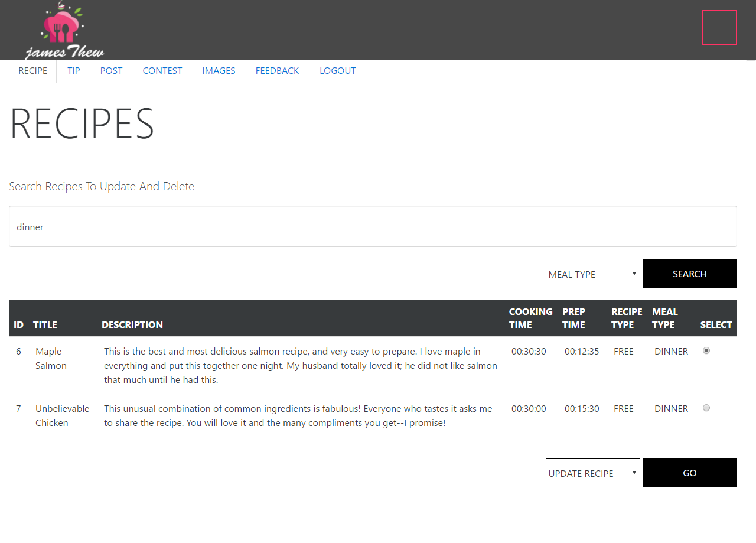Select the Unbelievable Chicken radio button

706,408
